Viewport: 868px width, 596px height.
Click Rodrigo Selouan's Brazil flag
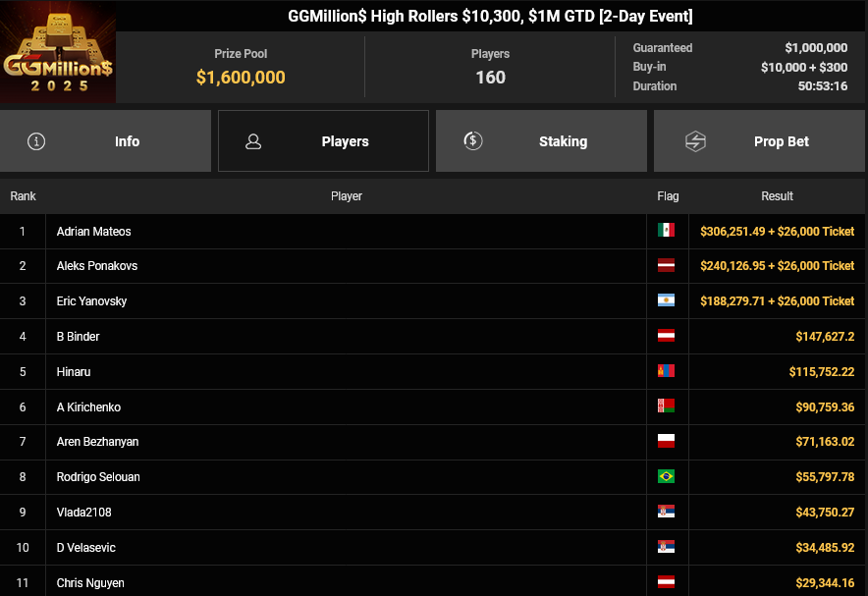pyautogui.click(x=667, y=477)
